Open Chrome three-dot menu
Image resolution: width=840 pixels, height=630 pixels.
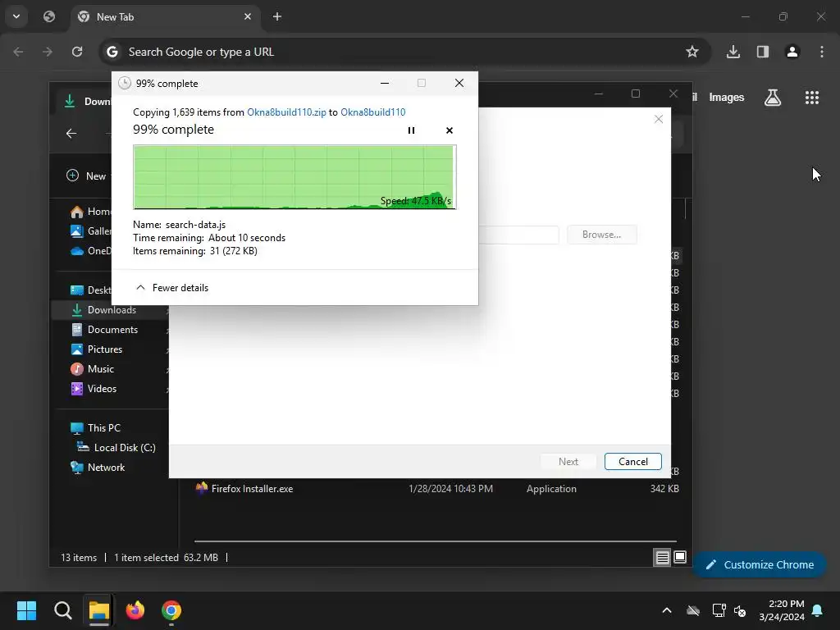[x=822, y=52]
